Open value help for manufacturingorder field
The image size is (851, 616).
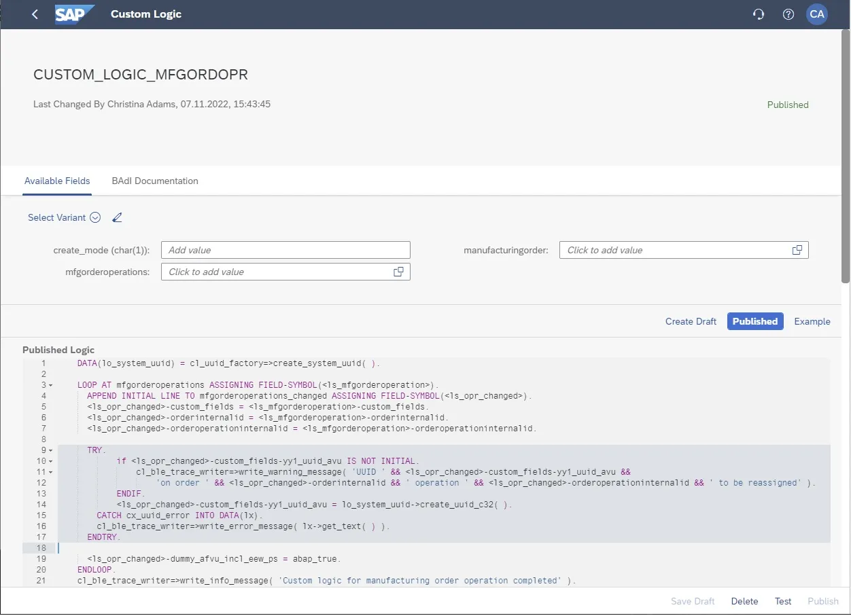797,250
